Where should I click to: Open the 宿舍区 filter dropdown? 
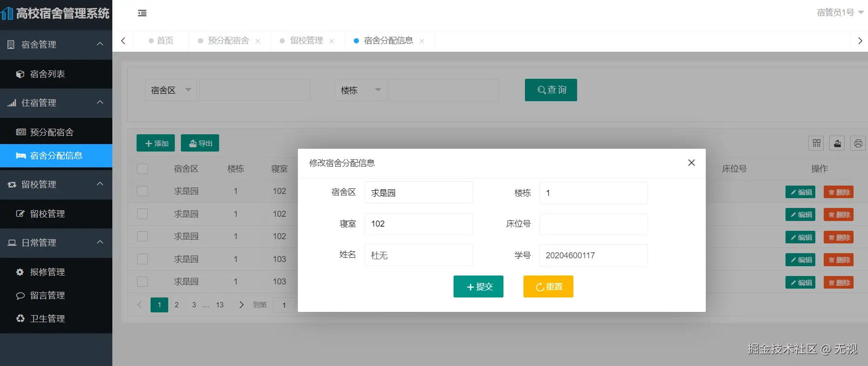pyautogui.click(x=171, y=90)
